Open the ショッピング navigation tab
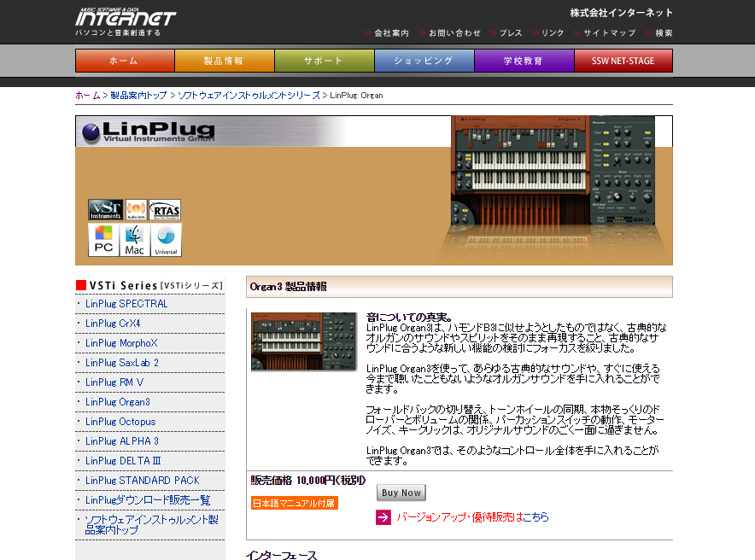 [x=424, y=61]
